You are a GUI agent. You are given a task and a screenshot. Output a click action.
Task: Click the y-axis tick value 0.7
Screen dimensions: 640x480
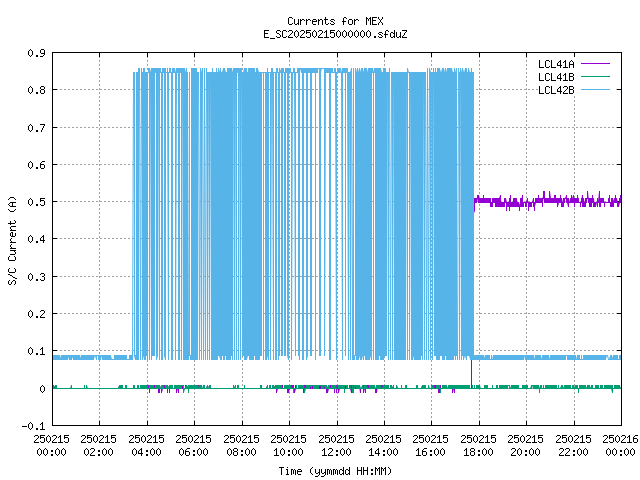coord(36,128)
